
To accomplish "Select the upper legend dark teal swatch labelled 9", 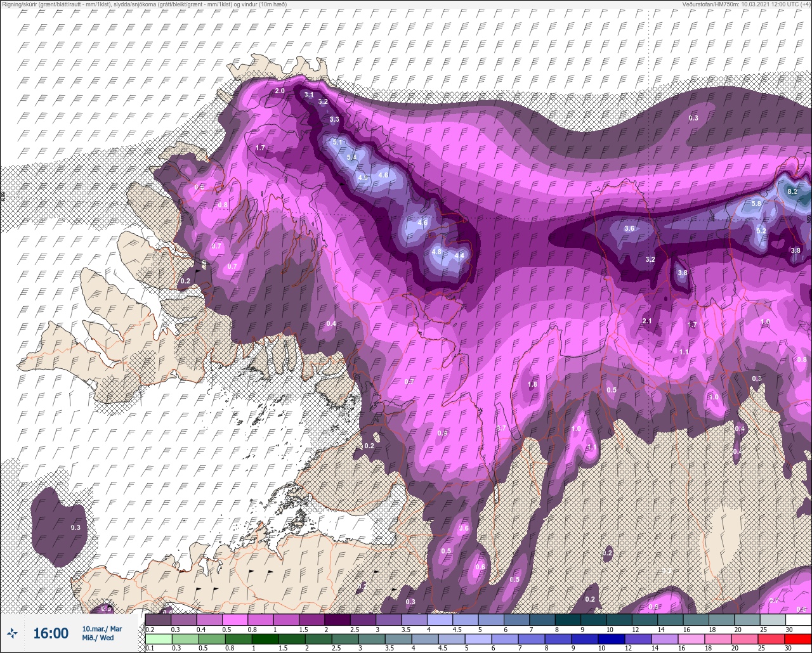I will (593, 619).
